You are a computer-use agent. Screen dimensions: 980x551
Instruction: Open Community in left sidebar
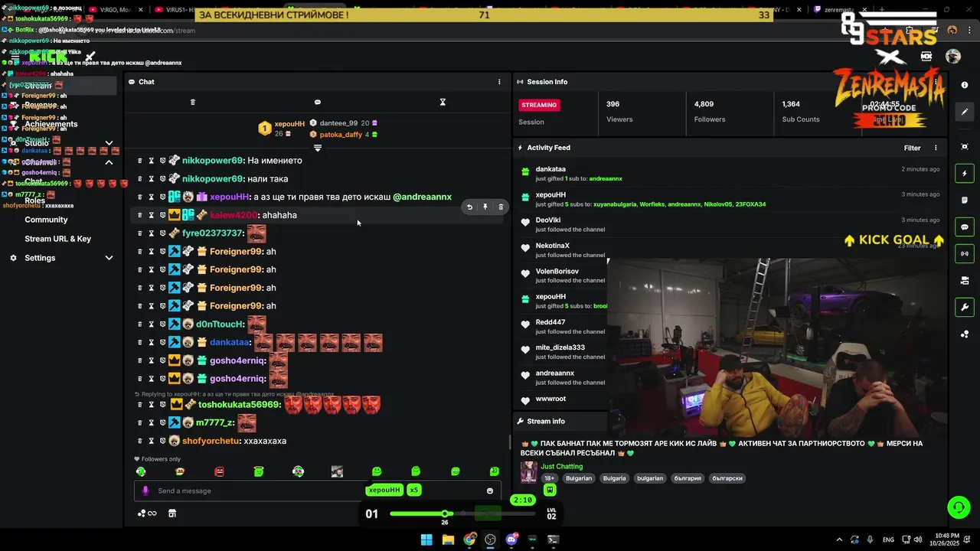(x=46, y=220)
